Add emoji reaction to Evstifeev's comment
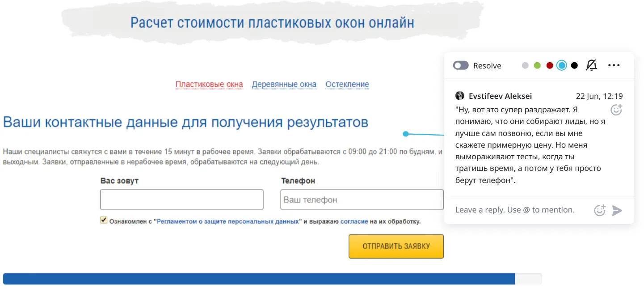The height and width of the screenshot is (289, 644). click(x=616, y=110)
